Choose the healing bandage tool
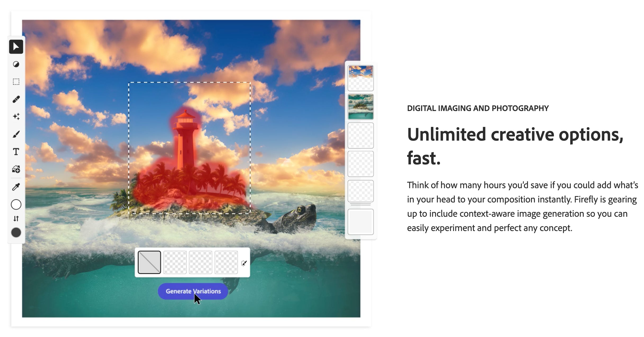 pyautogui.click(x=16, y=99)
